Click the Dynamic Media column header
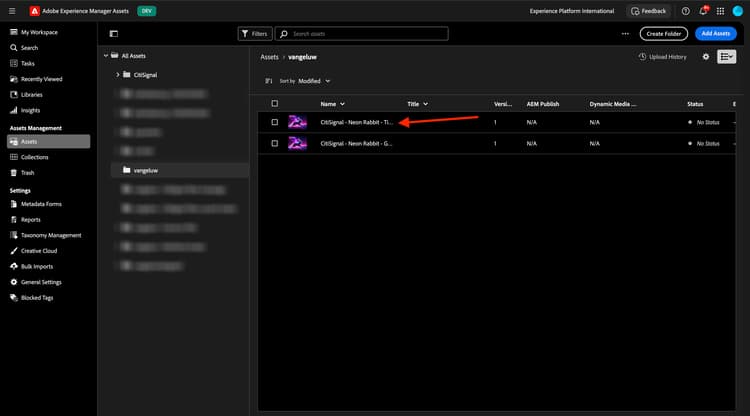This screenshot has height=416, width=750. [x=613, y=104]
